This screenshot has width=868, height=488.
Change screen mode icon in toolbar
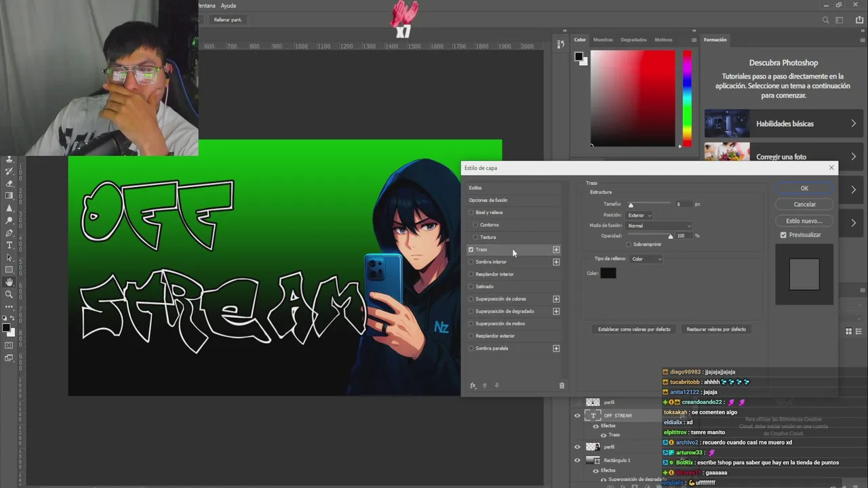tap(9, 358)
